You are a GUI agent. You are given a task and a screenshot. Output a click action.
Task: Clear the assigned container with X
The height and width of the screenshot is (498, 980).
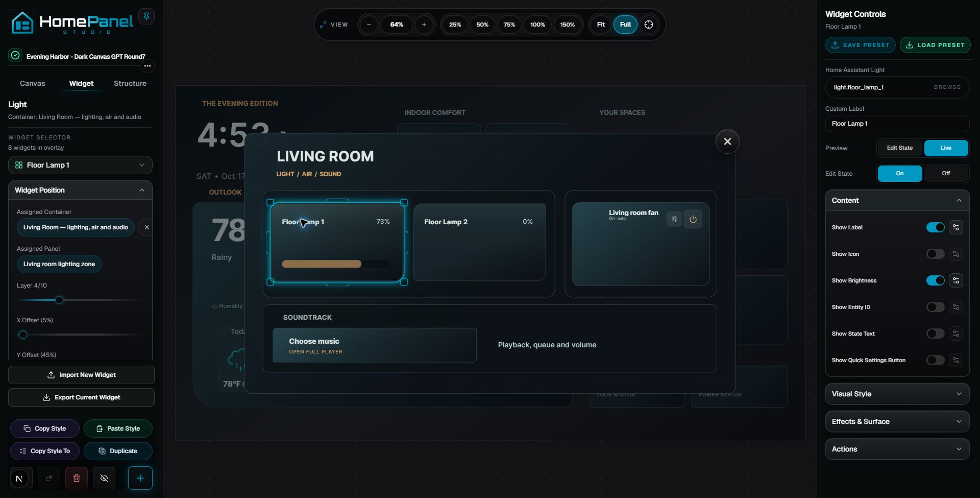[146, 227]
